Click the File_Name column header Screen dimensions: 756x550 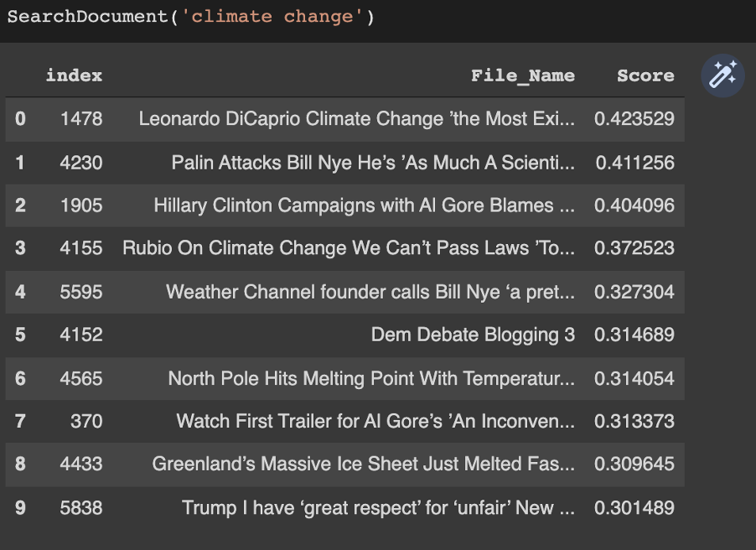point(522,75)
